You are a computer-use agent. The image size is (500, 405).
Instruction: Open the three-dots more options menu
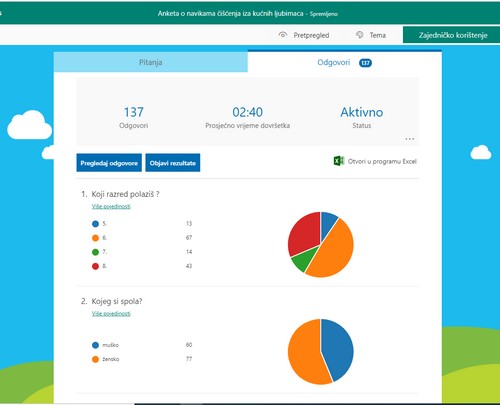click(x=410, y=138)
